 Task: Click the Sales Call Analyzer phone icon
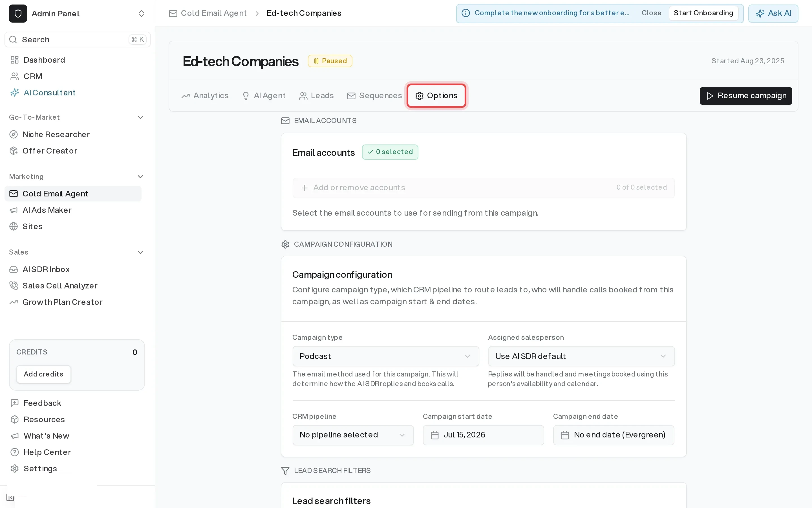pyautogui.click(x=14, y=286)
